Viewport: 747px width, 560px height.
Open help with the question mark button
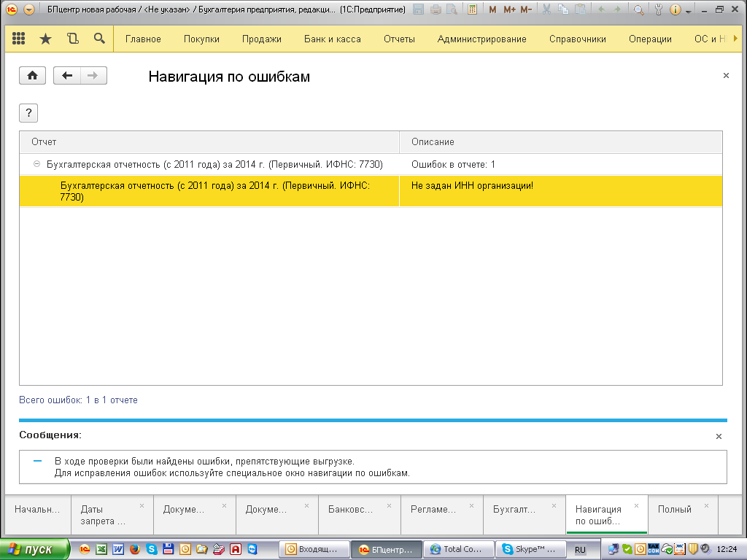pos(28,112)
